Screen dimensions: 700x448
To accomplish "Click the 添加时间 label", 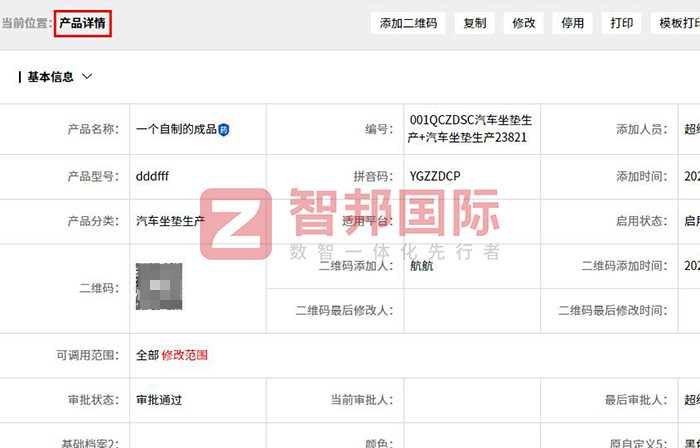I will point(642,176).
